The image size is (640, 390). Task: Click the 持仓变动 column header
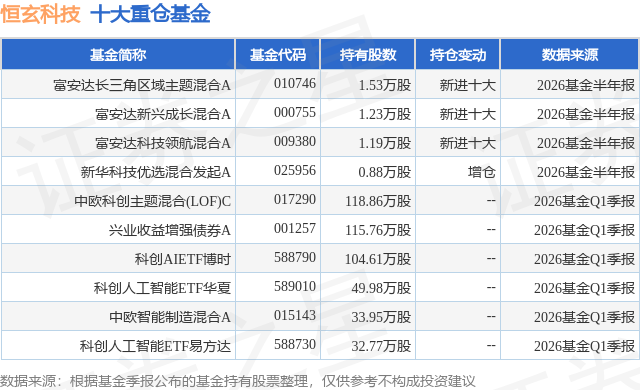point(458,55)
